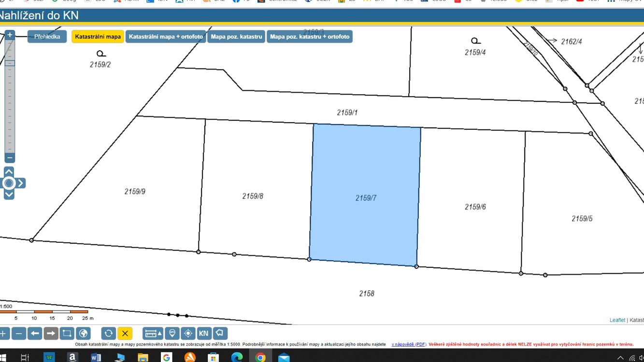The height and width of the screenshot is (362, 644).
Task: Open Task View in the taskbar
Action: (x=25, y=358)
